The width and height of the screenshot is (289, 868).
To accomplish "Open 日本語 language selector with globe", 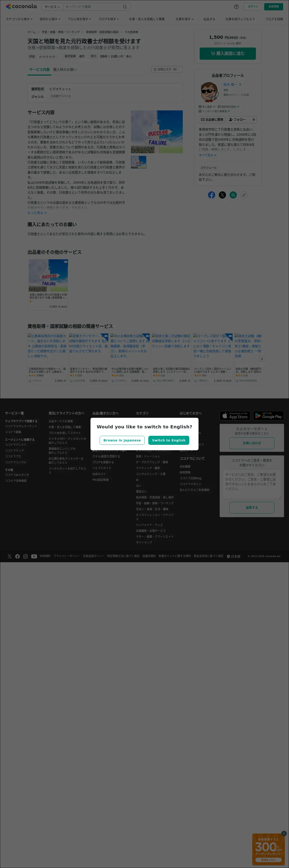I will pos(233,556).
